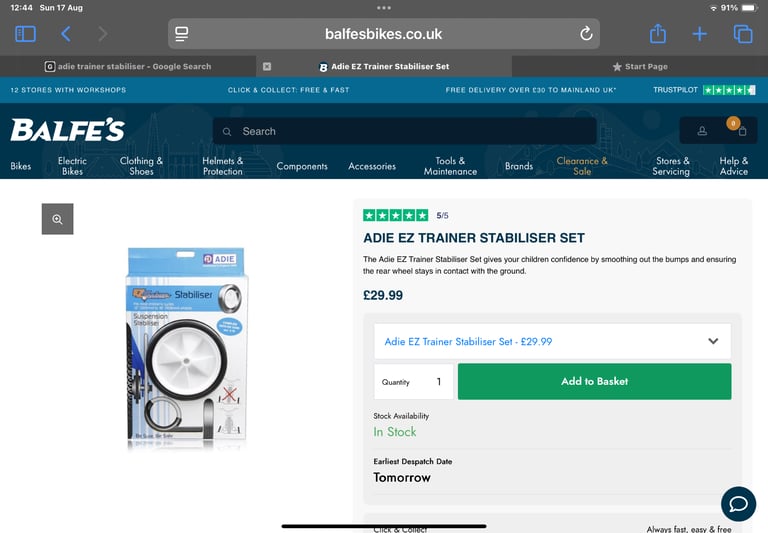Click the Add to Basket button
The width and height of the screenshot is (768, 533).
(595, 381)
